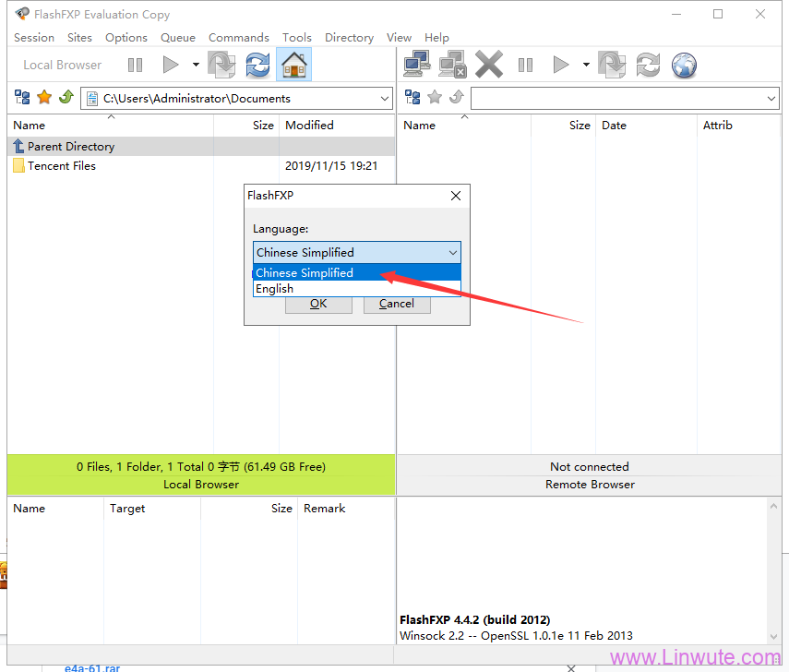This screenshot has width=789, height=672.
Task: Open the Queue menu
Action: click(178, 38)
